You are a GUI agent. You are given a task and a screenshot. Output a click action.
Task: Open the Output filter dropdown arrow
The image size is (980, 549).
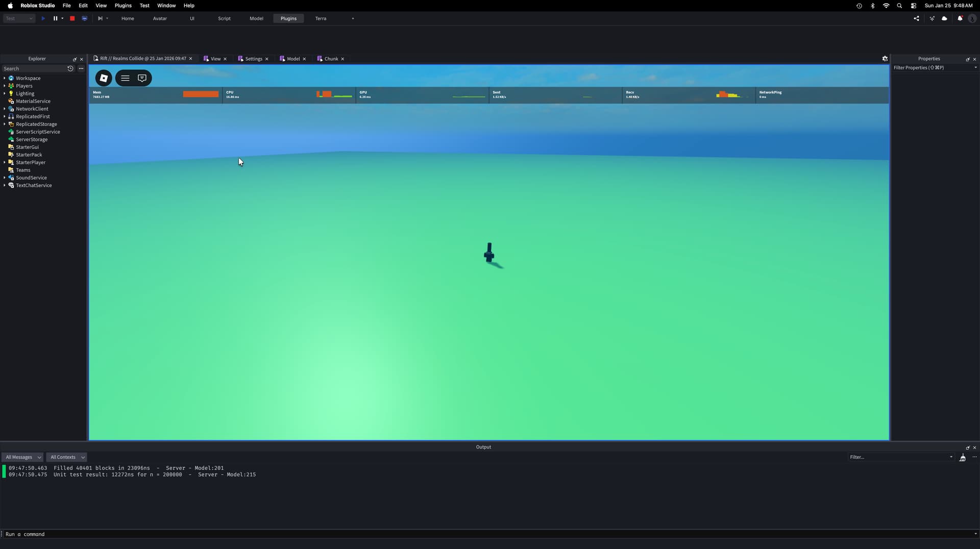[x=951, y=457]
